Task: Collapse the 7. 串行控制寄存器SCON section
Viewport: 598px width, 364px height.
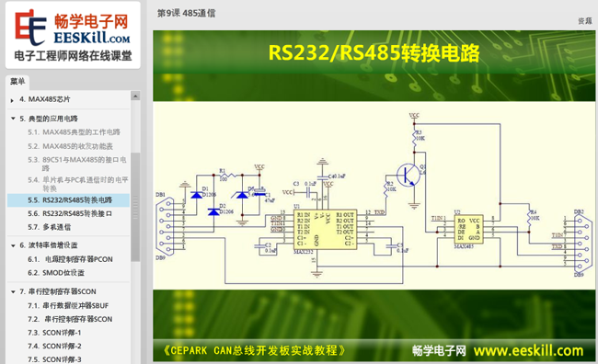Action: [x=13, y=291]
